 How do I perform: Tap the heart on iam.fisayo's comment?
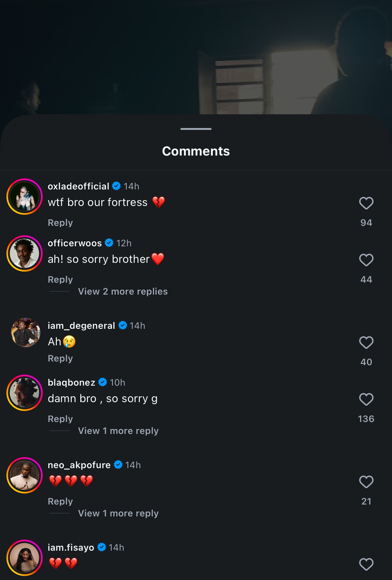coord(366,564)
